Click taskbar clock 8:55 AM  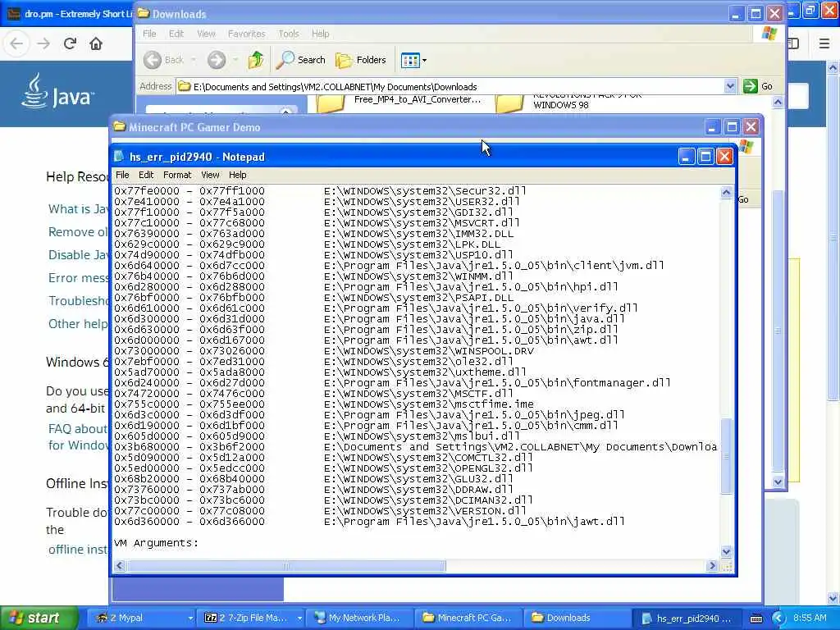pyautogui.click(x=810, y=618)
